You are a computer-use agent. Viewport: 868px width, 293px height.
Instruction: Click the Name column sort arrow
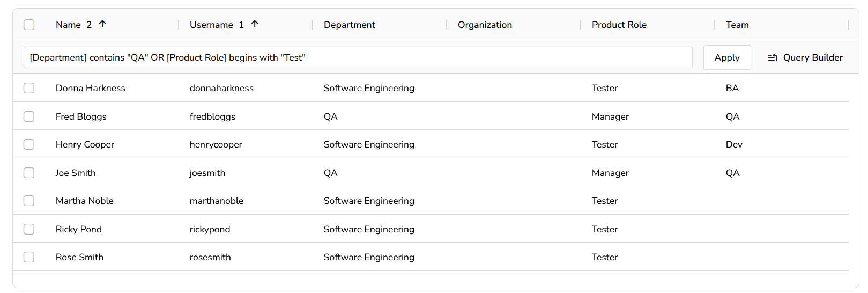[102, 24]
